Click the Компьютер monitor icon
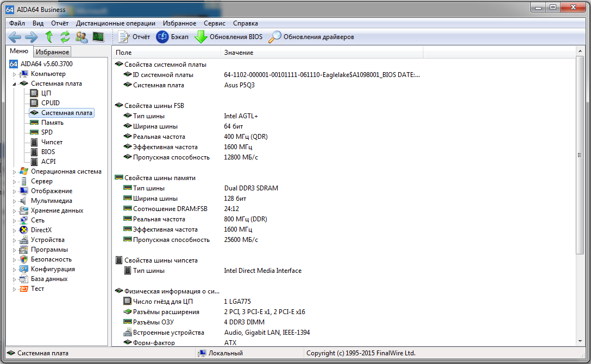 coord(24,74)
